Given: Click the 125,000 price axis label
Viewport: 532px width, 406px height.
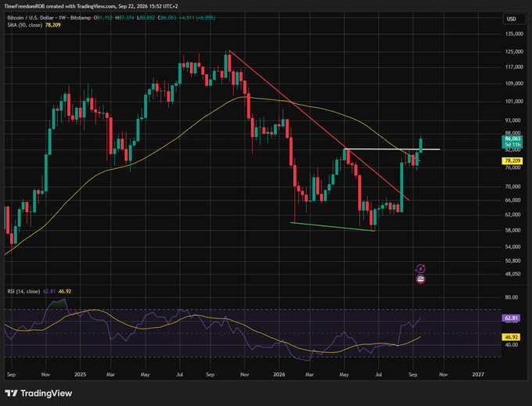Looking at the screenshot, I should [513, 52].
